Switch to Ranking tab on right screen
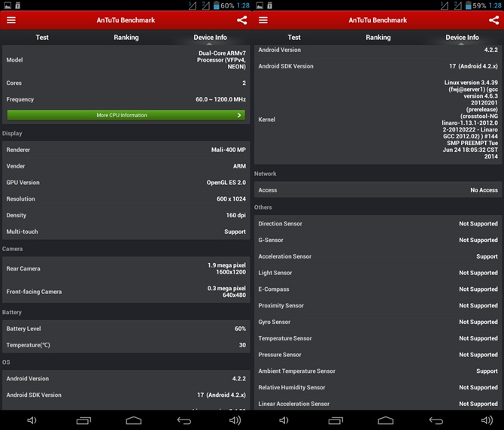 (x=378, y=38)
